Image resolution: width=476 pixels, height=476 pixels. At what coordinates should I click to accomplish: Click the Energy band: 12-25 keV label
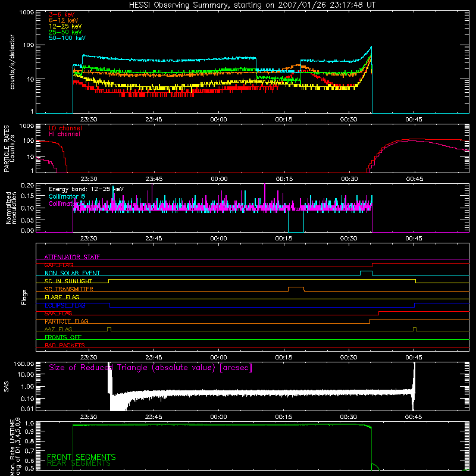click(86, 189)
